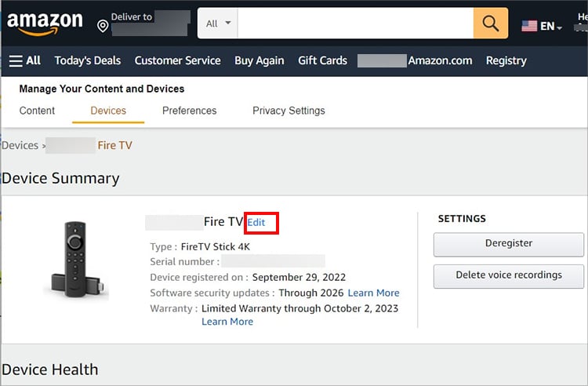The height and width of the screenshot is (386, 588).
Task: Click the Devices breadcrumb link
Action: click(x=20, y=145)
